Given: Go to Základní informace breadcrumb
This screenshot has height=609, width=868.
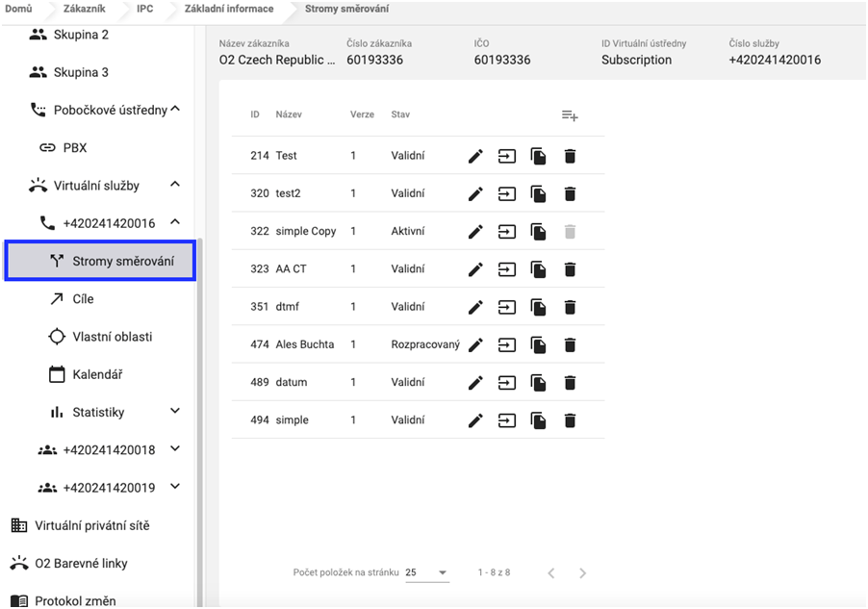Looking at the screenshot, I should [229, 9].
